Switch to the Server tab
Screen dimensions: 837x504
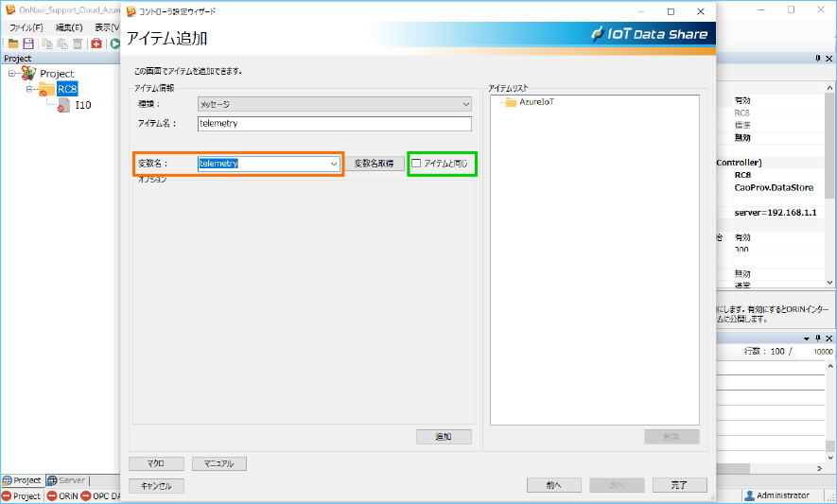point(65,480)
